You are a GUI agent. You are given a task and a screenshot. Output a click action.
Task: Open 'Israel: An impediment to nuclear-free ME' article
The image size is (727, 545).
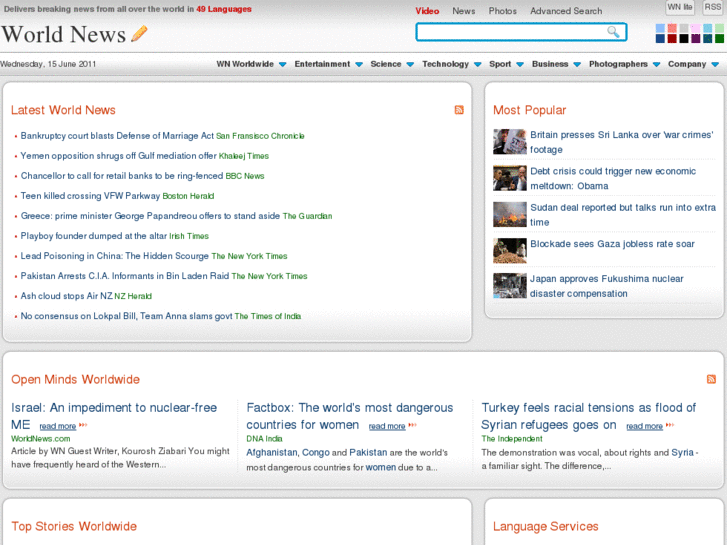click(x=114, y=416)
